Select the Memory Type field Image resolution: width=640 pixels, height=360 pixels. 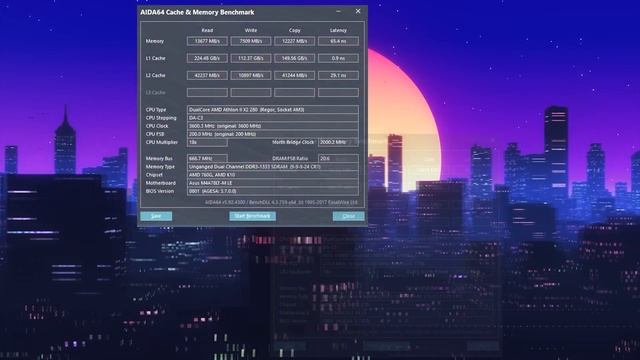[x=273, y=167]
